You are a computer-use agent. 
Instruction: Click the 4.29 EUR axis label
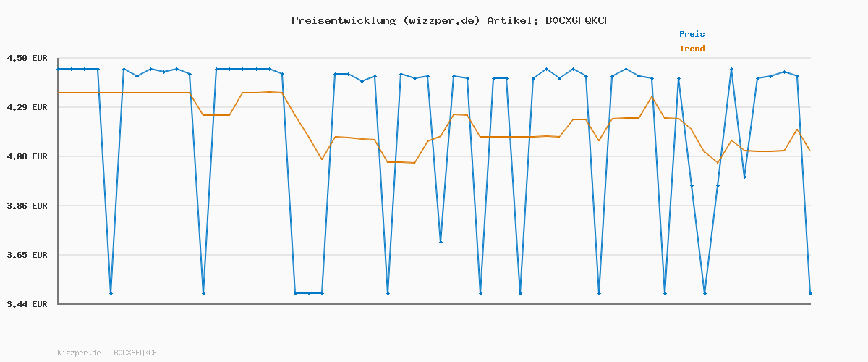27,107
